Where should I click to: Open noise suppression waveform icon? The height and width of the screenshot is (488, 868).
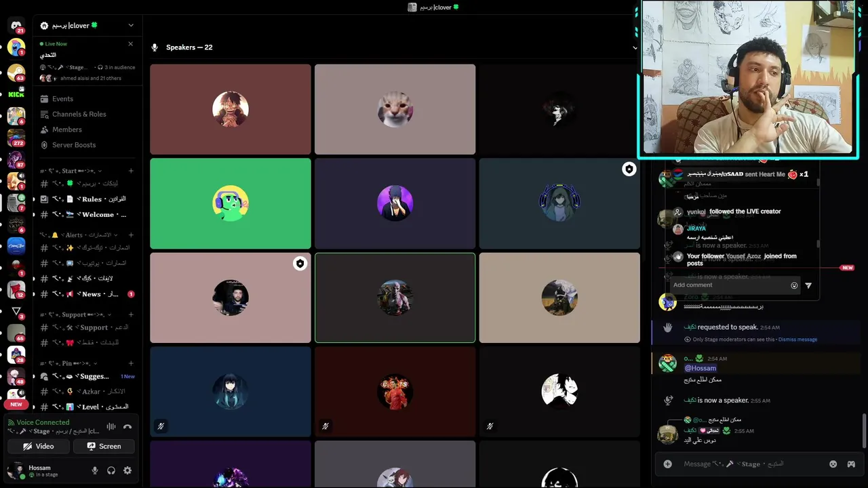coord(111,427)
